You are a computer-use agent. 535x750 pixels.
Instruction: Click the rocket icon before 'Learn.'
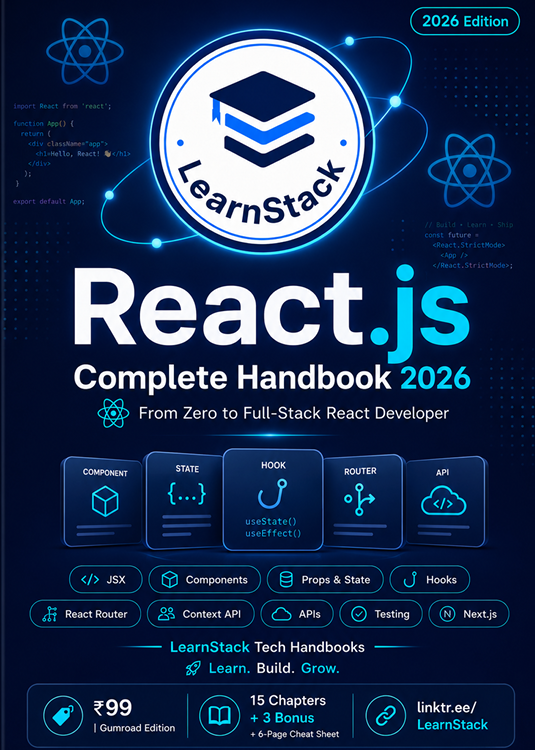click(x=193, y=669)
